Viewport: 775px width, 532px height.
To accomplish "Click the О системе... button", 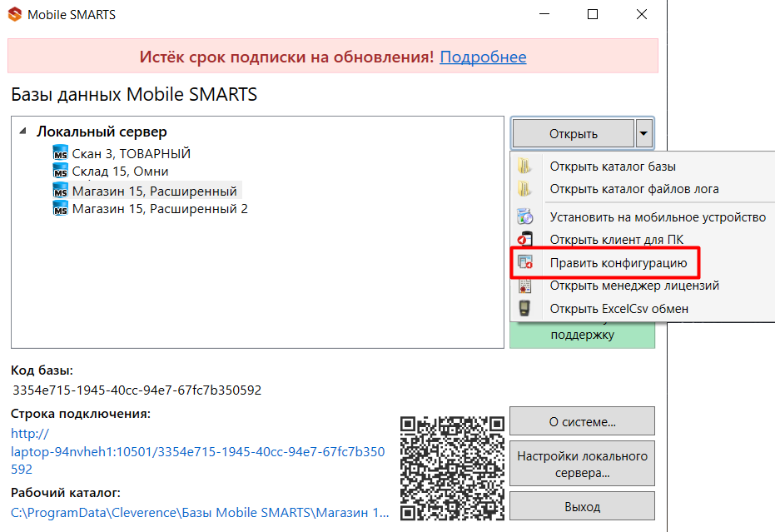I will click(582, 422).
